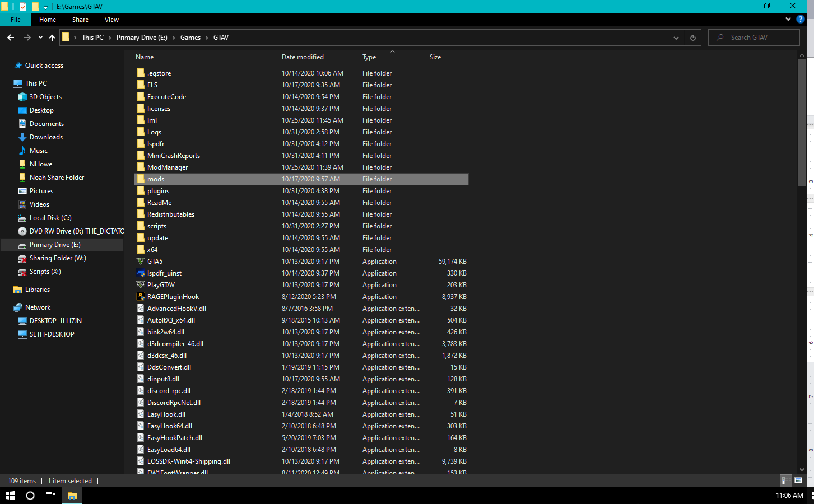Click the Games breadcrumb in address bar
The image size is (814, 504).
pos(190,38)
